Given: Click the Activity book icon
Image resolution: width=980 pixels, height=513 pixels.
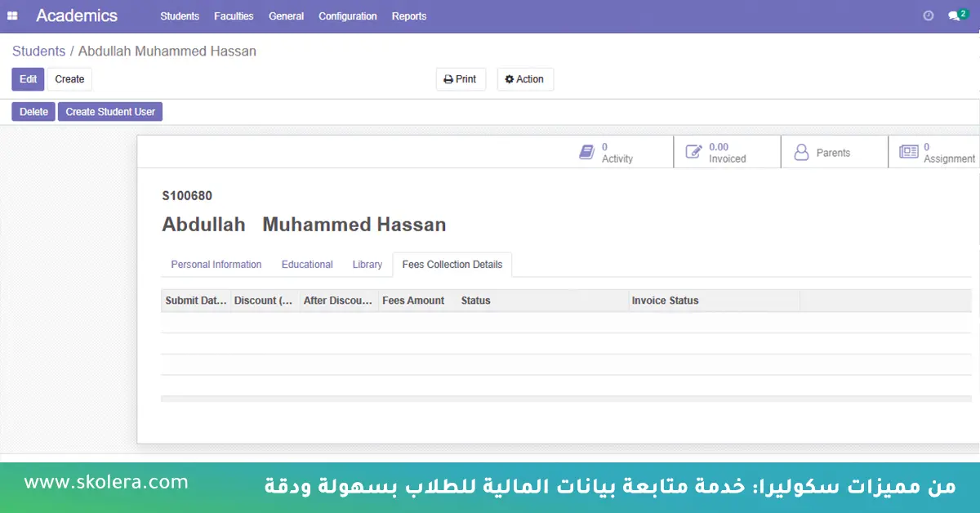Looking at the screenshot, I should (586, 152).
